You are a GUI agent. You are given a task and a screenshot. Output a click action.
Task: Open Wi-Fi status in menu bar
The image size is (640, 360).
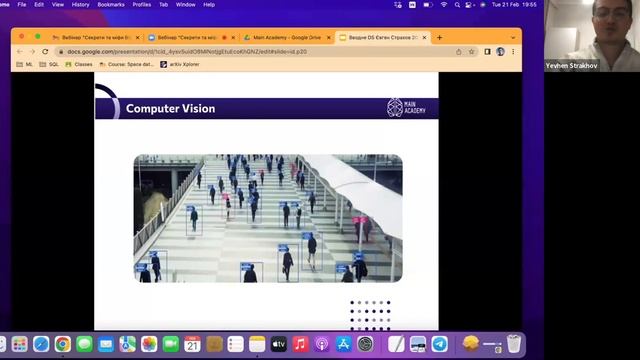(x=444, y=5)
